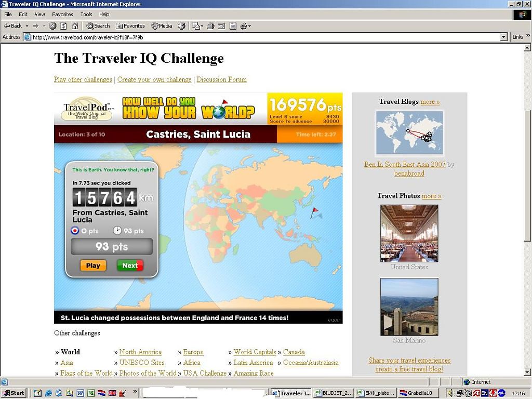The image size is (532, 399).
Task: Open the North America challenge link
Action: click(140, 352)
